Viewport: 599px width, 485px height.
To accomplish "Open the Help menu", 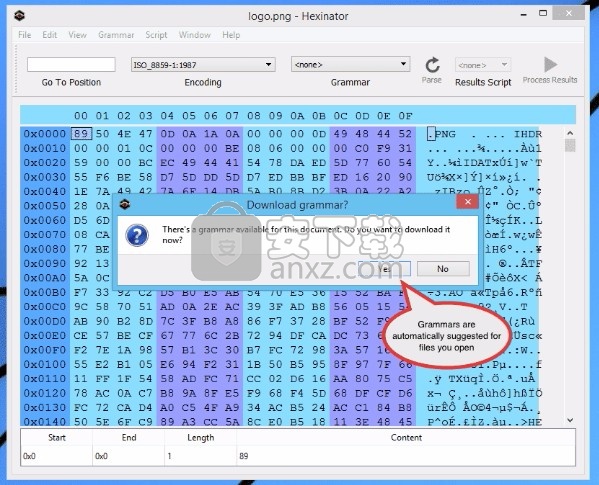I will 231,35.
